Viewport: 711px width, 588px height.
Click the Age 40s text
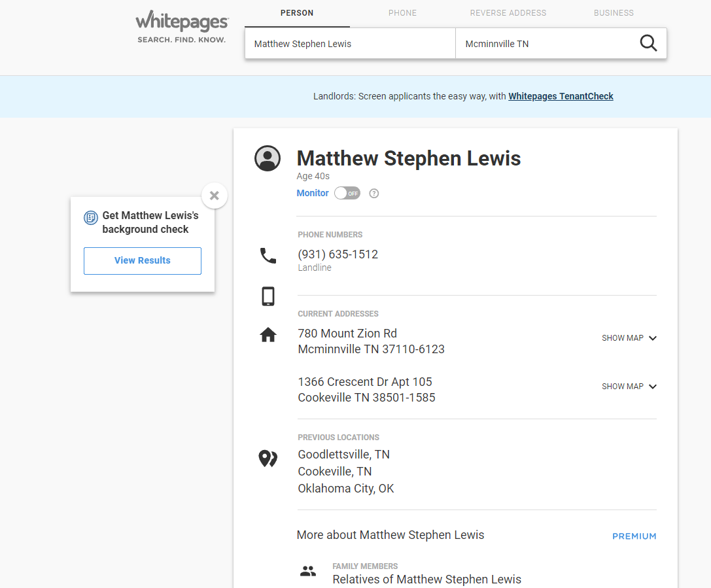click(x=313, y=176)
